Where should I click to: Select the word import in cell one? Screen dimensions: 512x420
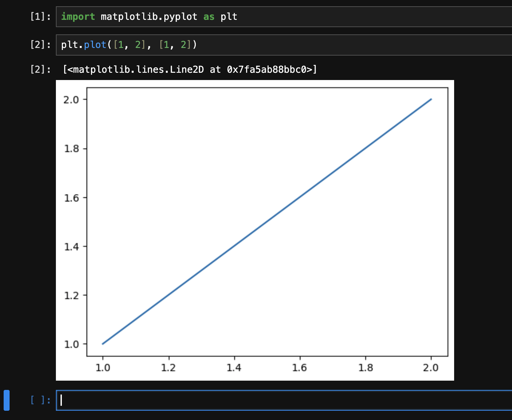pyautogui.click(x=78, y=17)
